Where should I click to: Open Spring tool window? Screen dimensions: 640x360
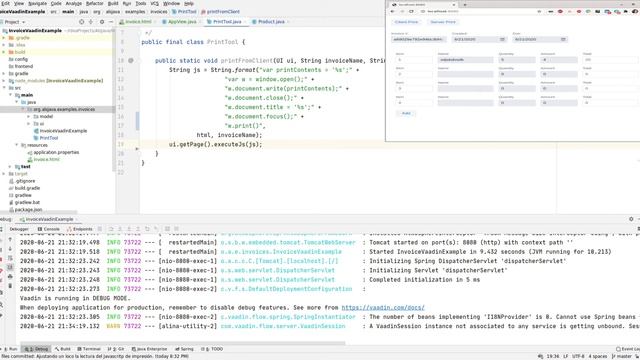pos(184,349)
